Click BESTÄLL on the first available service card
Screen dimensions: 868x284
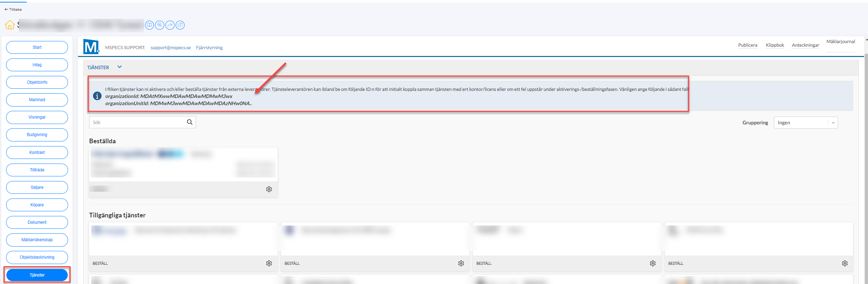(x=100, y=263)
